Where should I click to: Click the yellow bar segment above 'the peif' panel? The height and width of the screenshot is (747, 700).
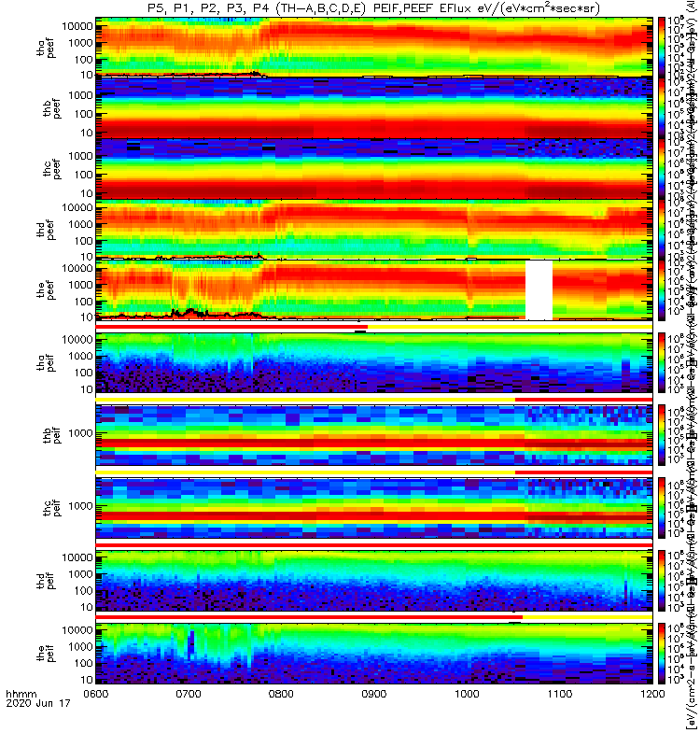[x=588, y=617]
